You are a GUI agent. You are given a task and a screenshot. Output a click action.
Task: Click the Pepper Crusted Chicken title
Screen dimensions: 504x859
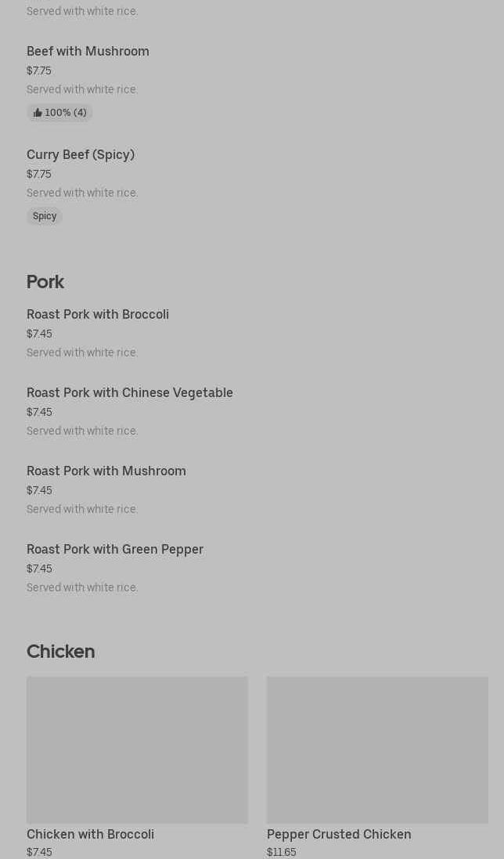click(x=339, y=835)
